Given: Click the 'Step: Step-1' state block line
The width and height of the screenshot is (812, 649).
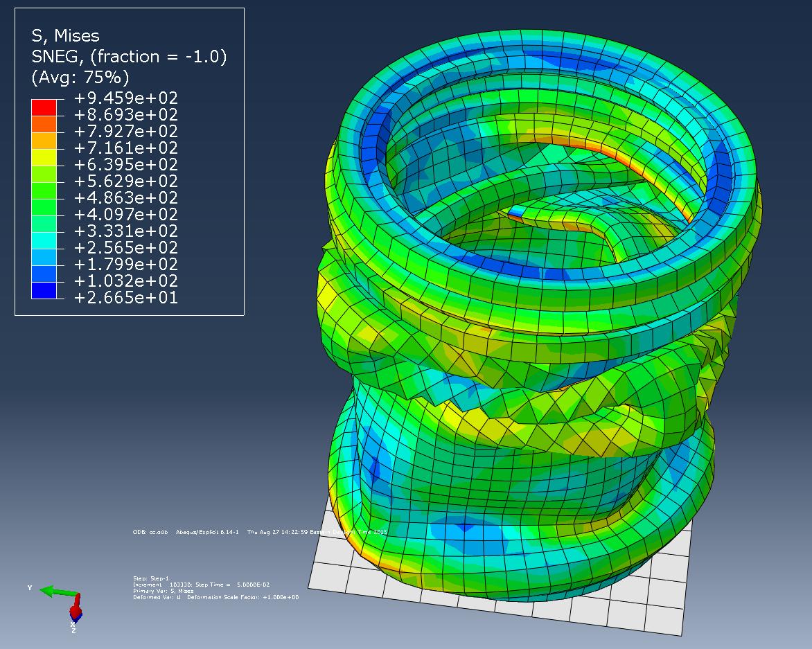Looking at the screenshot, I should pyautogui.click(x=151, y=578).
